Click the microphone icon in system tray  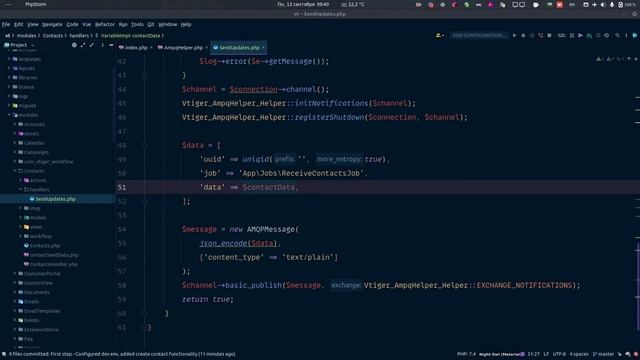611,4
